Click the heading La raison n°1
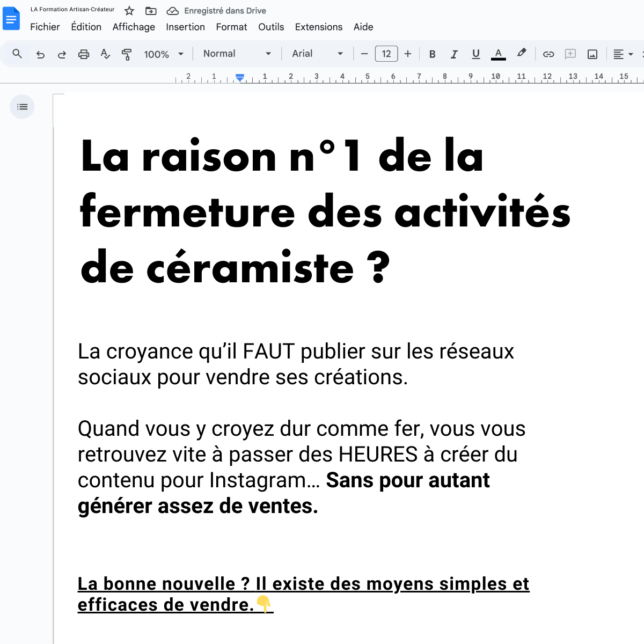 (x=325, y=211)
